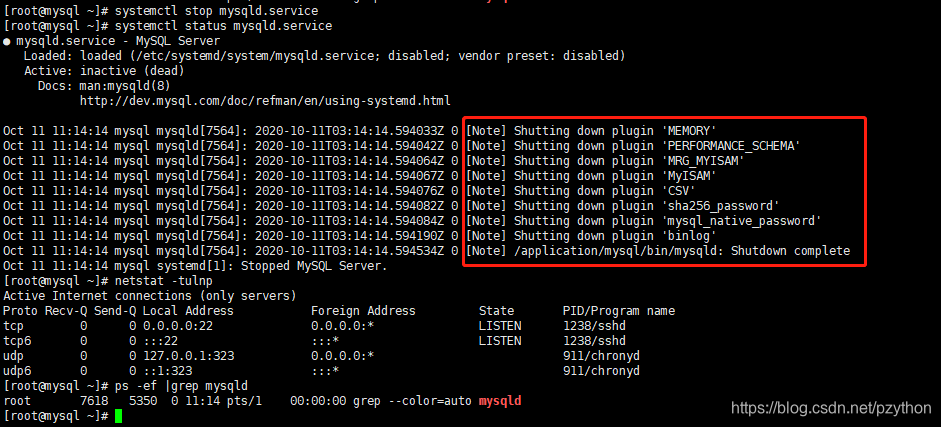Click the 'LISTEN' state in the tcp6 row
Image resolution: width=941 pixels, height=427 pixels.
tap(500, 341)
